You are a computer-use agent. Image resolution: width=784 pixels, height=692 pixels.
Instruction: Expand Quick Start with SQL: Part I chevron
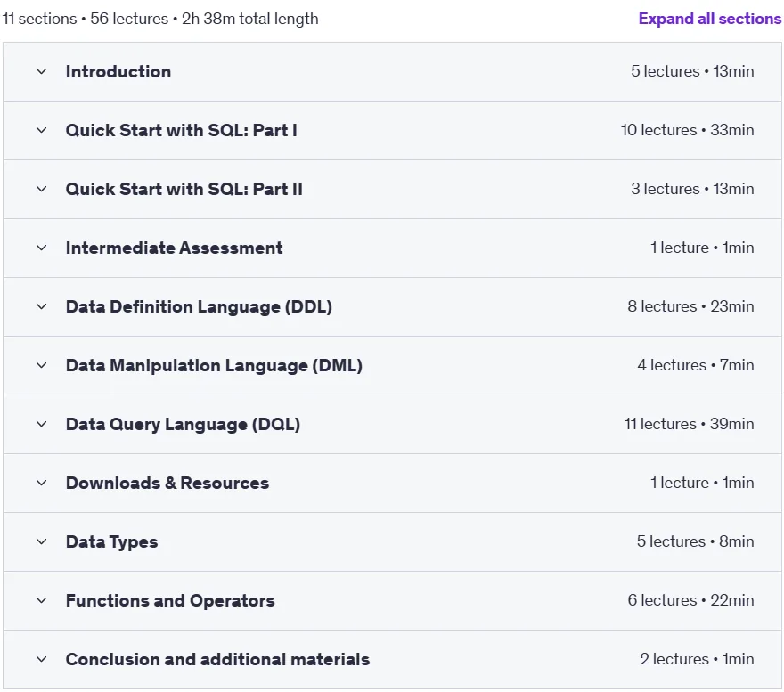coord(42,131)
